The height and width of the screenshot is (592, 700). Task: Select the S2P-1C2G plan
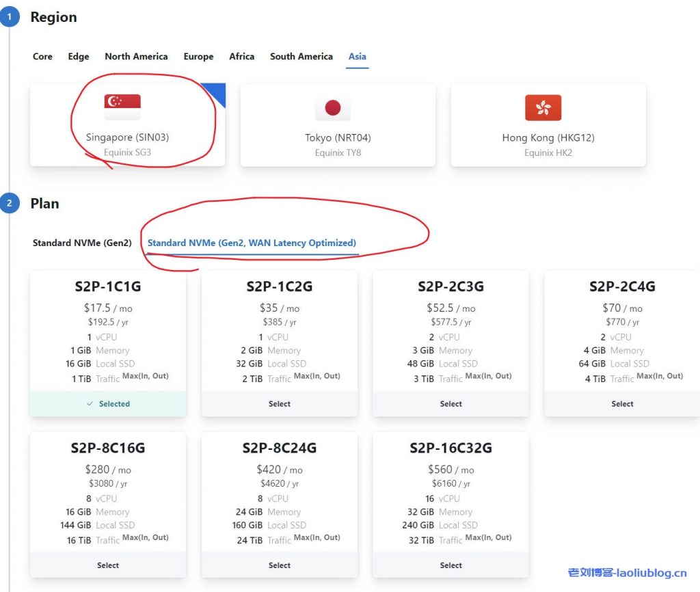click(279, 403)
